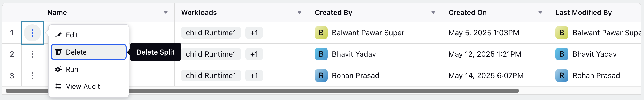Open the three-dot actions menu for row 3

[x=32, y=76]
